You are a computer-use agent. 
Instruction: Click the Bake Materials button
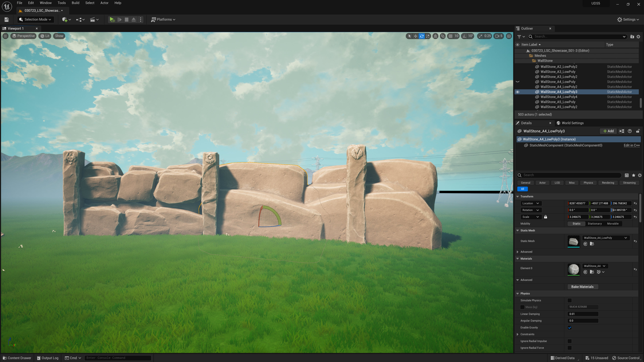(582, 287)
